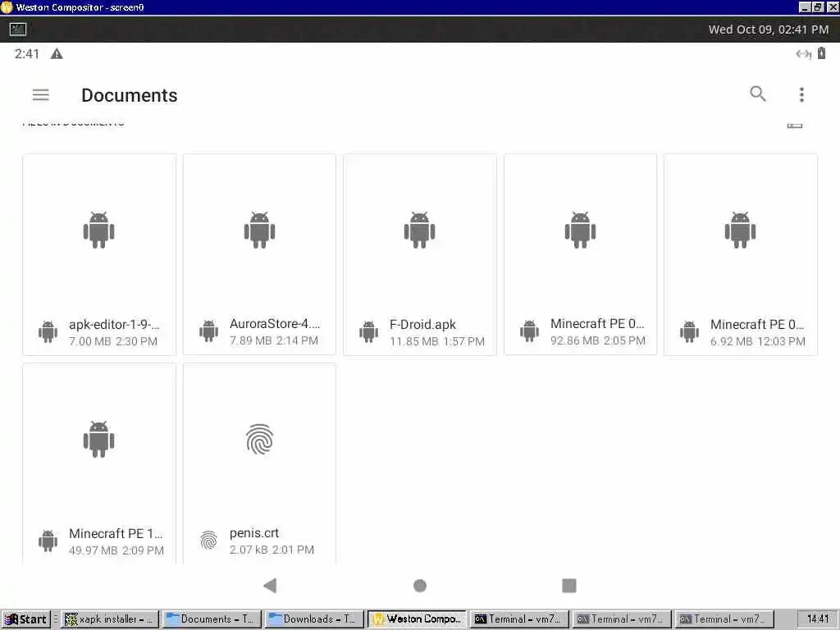Viewport: 840px width, 630px height.
Task: Click the 49.97 MB 2:09 PM details
Action: 116,550
